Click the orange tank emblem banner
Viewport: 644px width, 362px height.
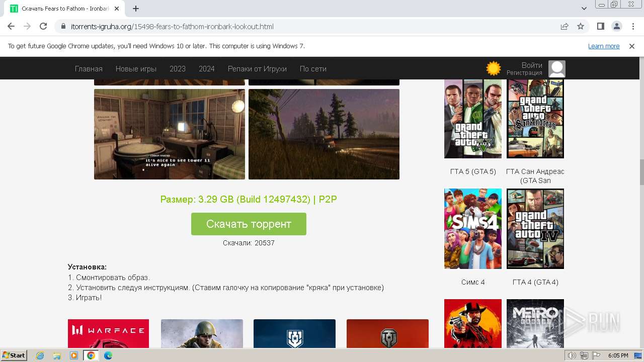click(x=387, y=333)
